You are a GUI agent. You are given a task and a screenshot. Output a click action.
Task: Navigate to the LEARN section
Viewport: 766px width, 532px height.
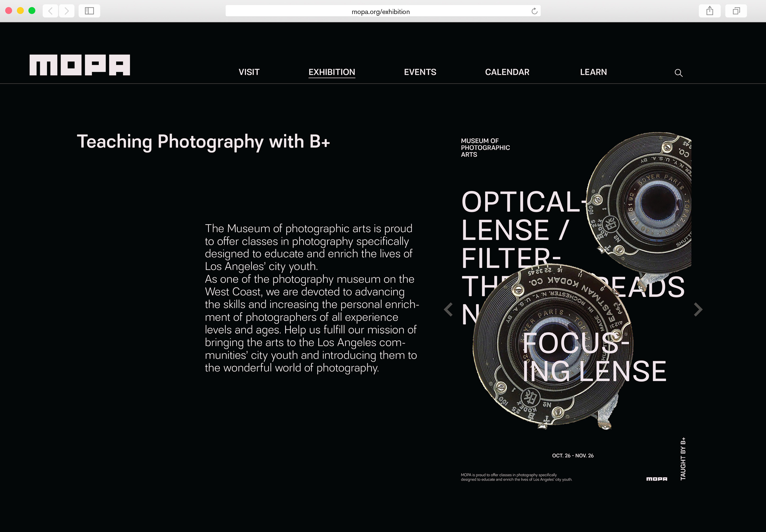pyautogui.click(x=593, y=72)
